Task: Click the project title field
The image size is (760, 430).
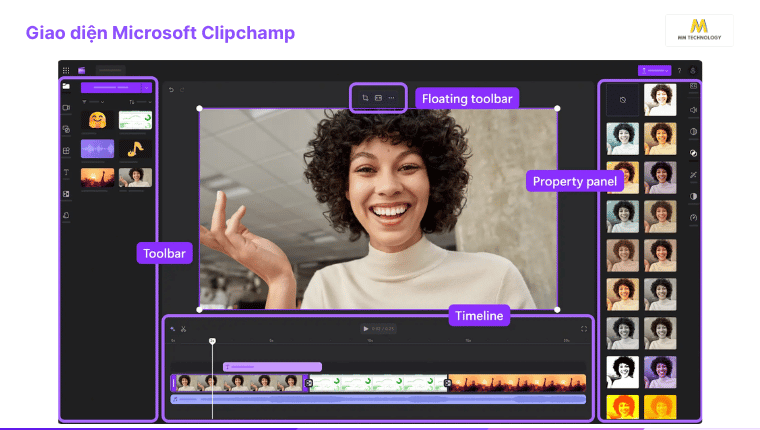Action: (x=111, y=70)
